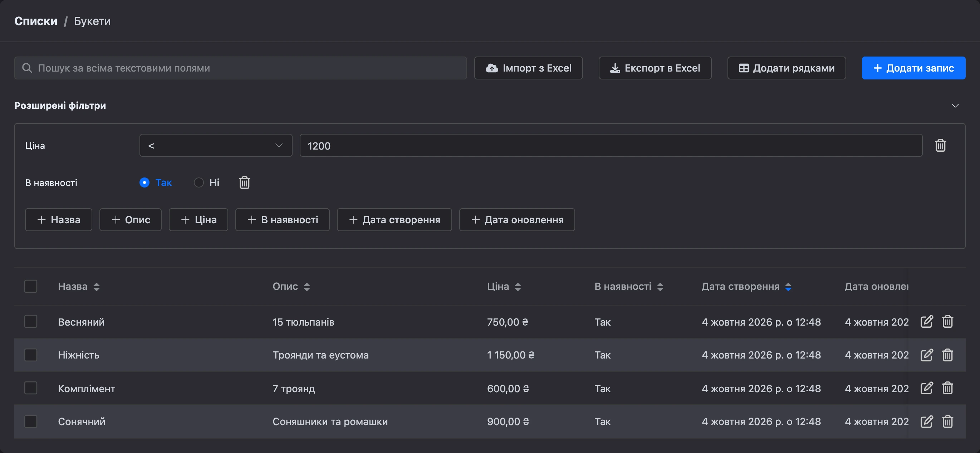Viewport: 980px width, 453px height.
Task: Go to Списки breadcrumb
Action: pos(36,21)
